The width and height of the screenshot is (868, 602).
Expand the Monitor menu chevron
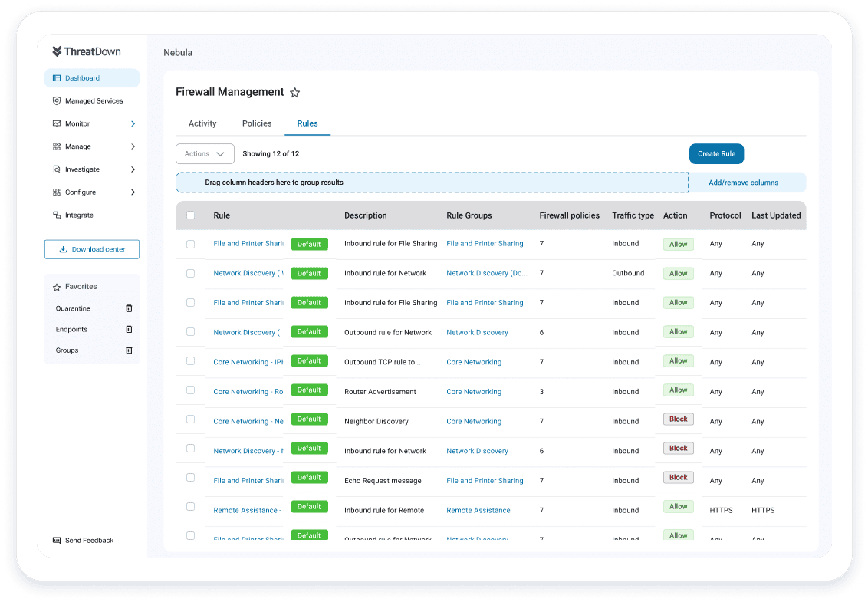click(x=133, y=123)
